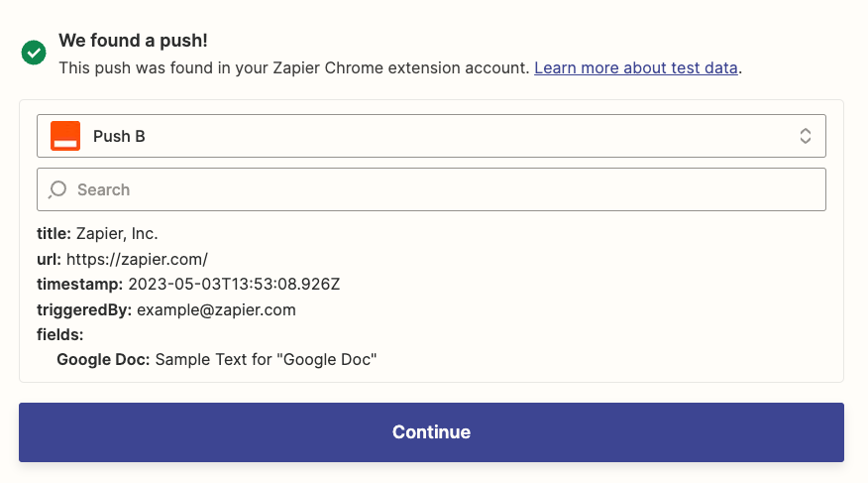Click the fields section label
The image size is (868, 483).
[x=60, y=334]
